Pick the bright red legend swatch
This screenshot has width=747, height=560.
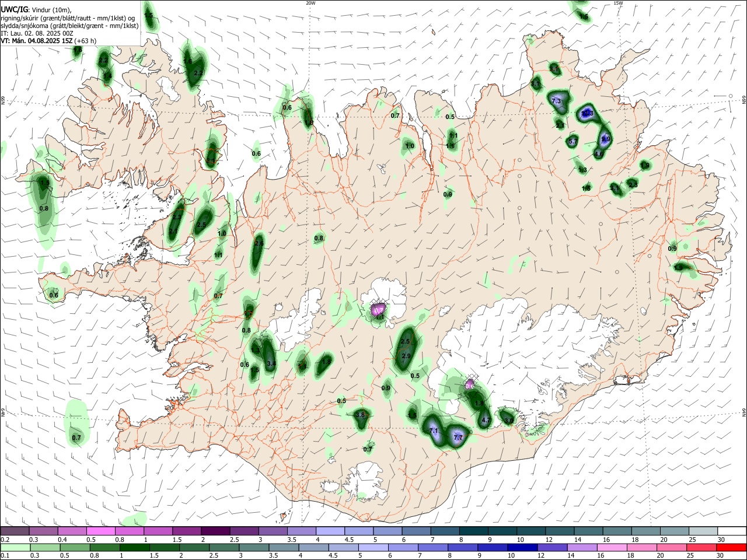[732, 548]
